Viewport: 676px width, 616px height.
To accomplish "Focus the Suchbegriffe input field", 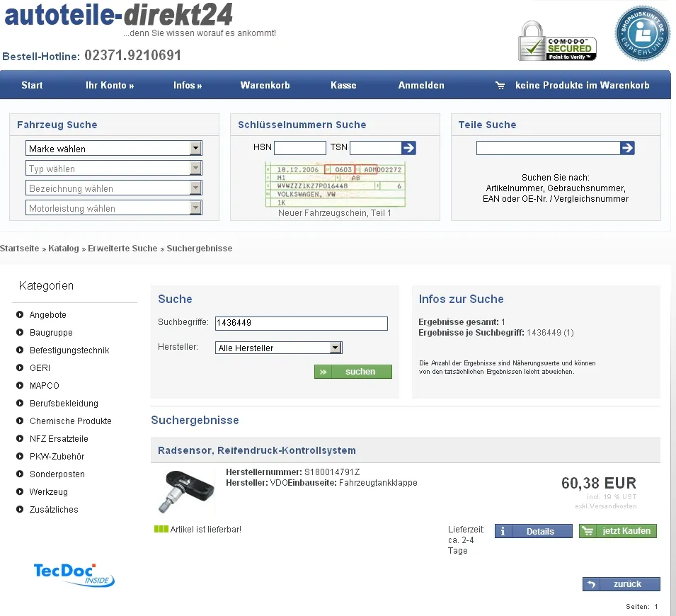I will 301,323.
